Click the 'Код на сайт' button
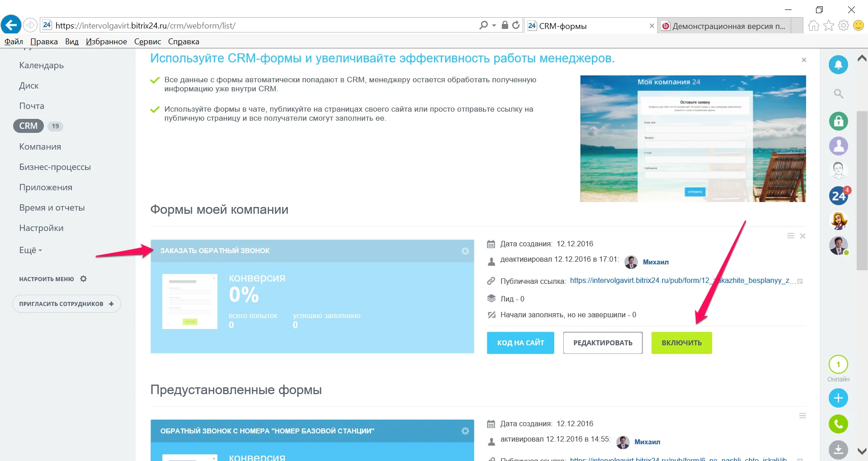This screenshot has height=461, width=868. click(520, 343)
